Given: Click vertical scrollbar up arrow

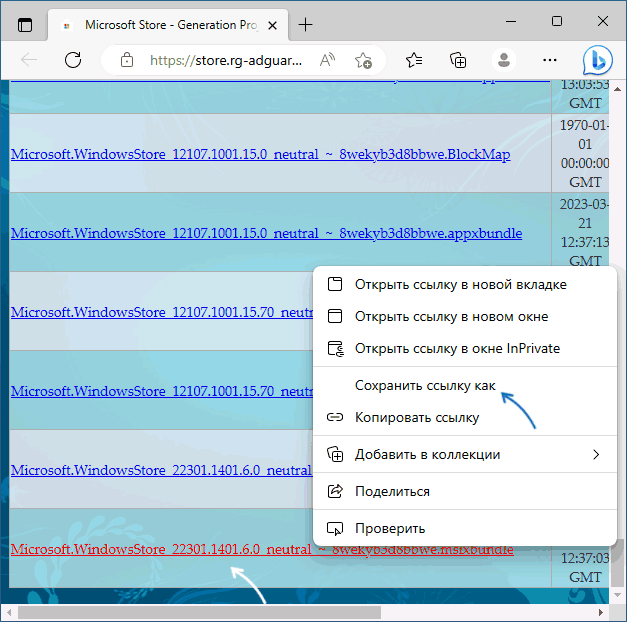Looking at the screenshot, I should pyautogui.click(x=617, y=89).
